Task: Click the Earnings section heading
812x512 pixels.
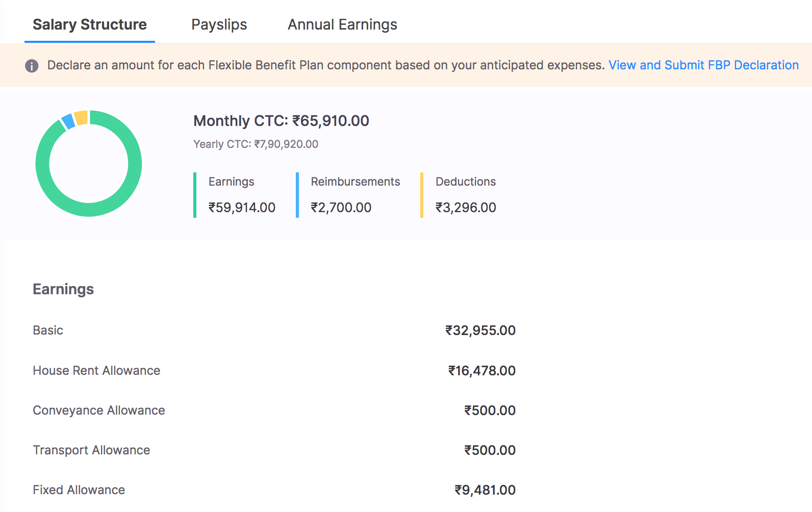Action: pyautogui.click(x=63, y=289)
